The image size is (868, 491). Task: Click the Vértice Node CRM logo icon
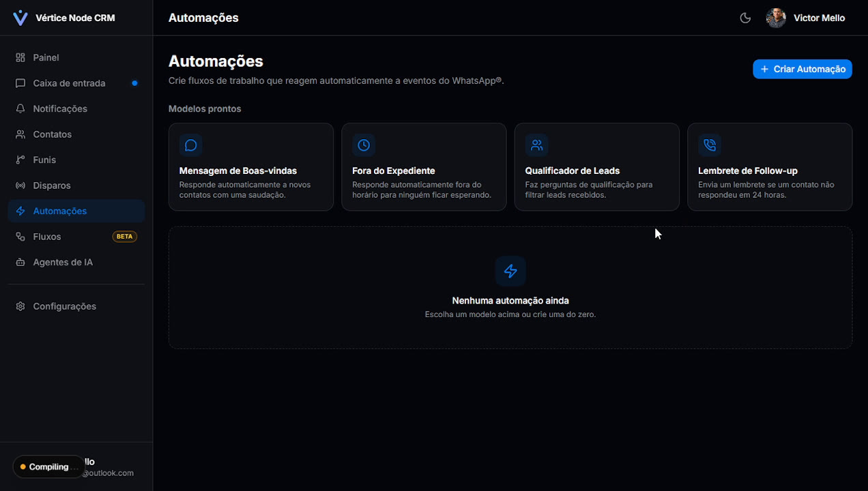tap(20, 18)
